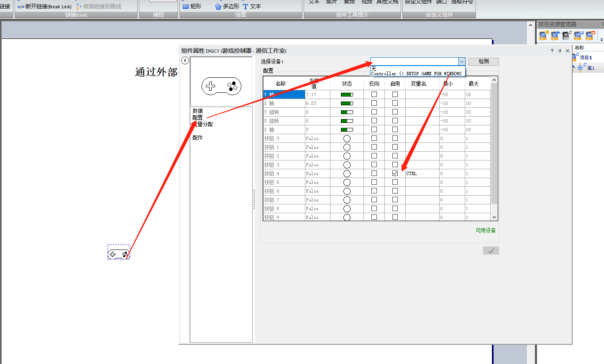Click the close project icon with red X
Image resolution: width=604 pixels, height=364 pixels.
(590, 36)
